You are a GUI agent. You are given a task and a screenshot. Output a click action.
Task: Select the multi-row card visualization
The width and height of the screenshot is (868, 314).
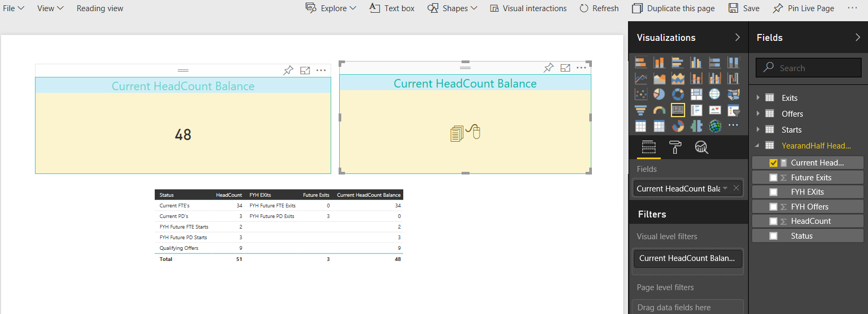[x=696, y=110]
